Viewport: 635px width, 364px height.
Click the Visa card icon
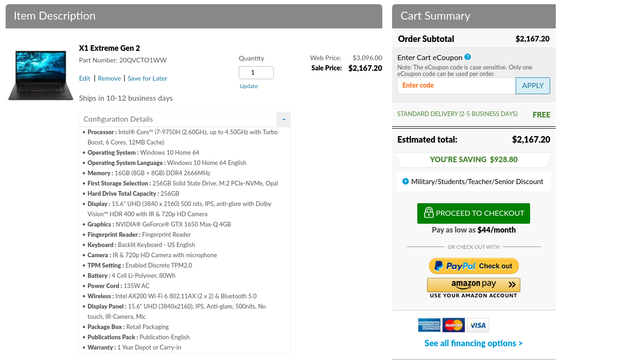coord(478,325)
